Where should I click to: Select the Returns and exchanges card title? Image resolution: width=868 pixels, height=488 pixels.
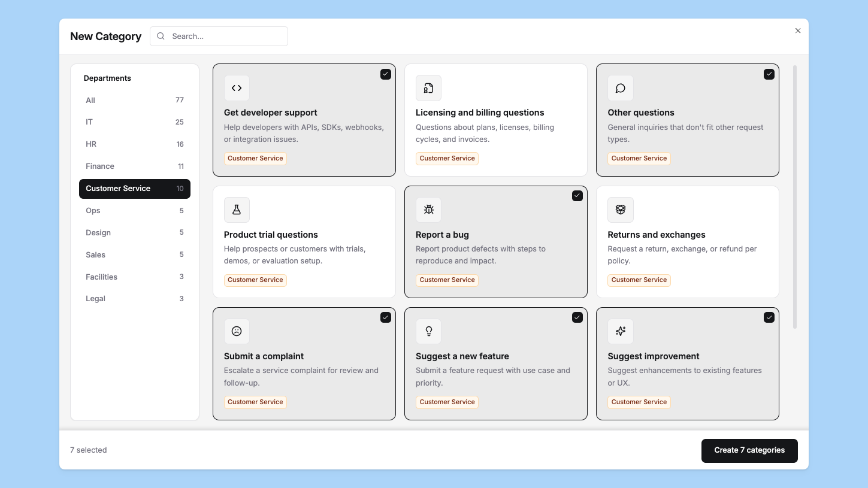656,235
